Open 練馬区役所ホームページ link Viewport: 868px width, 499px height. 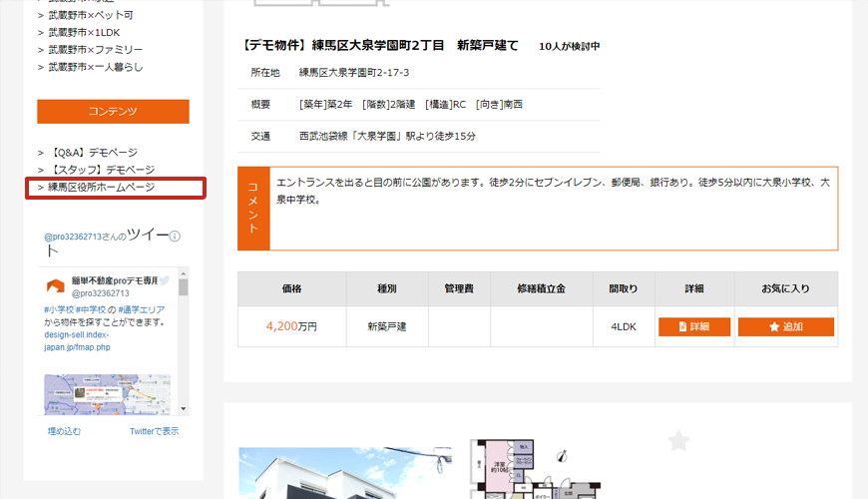101,188
